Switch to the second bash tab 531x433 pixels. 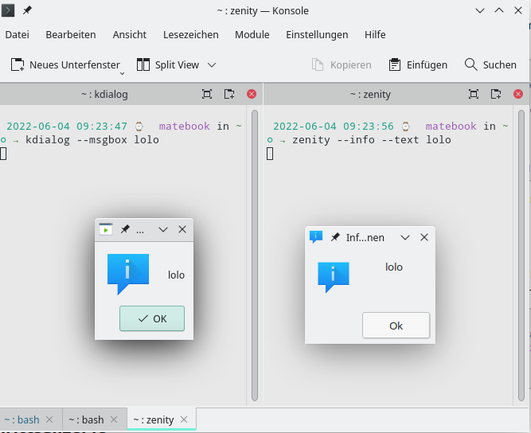[x=86, y=420]
